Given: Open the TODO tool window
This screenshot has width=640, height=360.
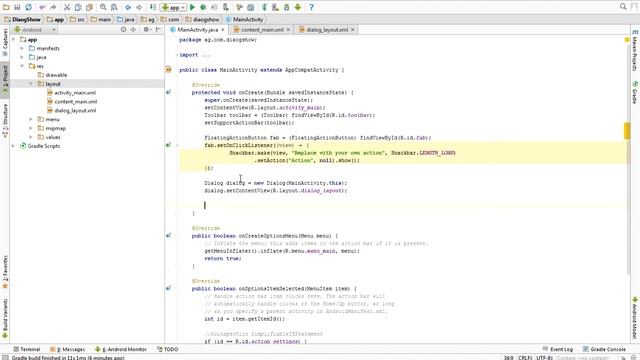Looking at the screenshot, I should [168, 349].
